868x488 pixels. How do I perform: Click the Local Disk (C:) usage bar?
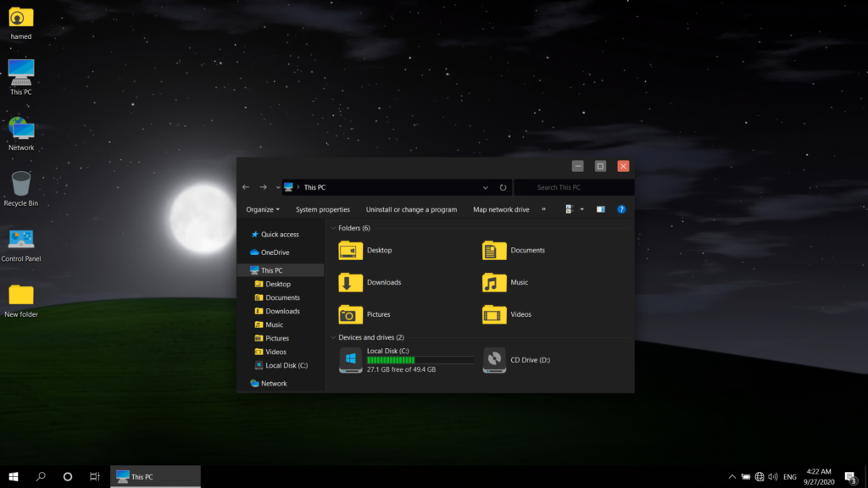(420, 360)
